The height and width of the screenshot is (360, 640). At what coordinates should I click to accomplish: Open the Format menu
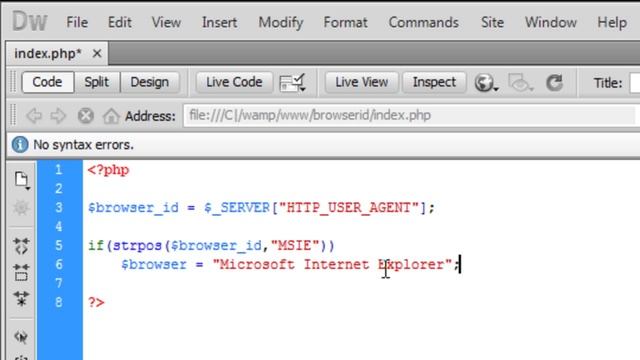345,22
